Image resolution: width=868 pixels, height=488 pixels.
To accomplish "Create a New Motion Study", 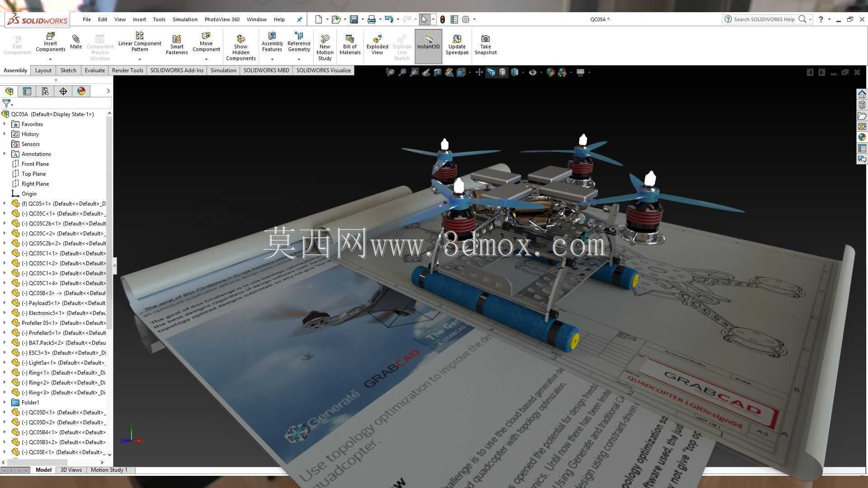I will pyautogui.click(x=325, y=47).
